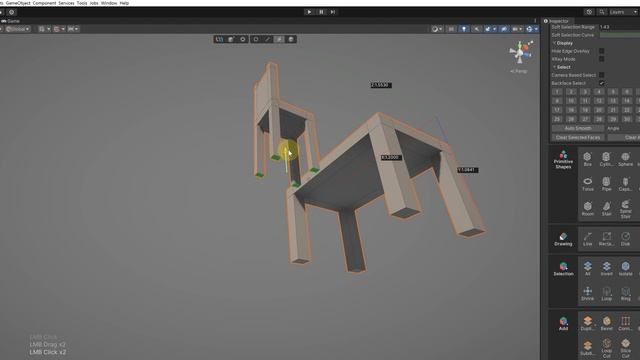Create a Sphere primitive shape
The height and width of the screenshot is (360, 640).
[x=625, y=159]
